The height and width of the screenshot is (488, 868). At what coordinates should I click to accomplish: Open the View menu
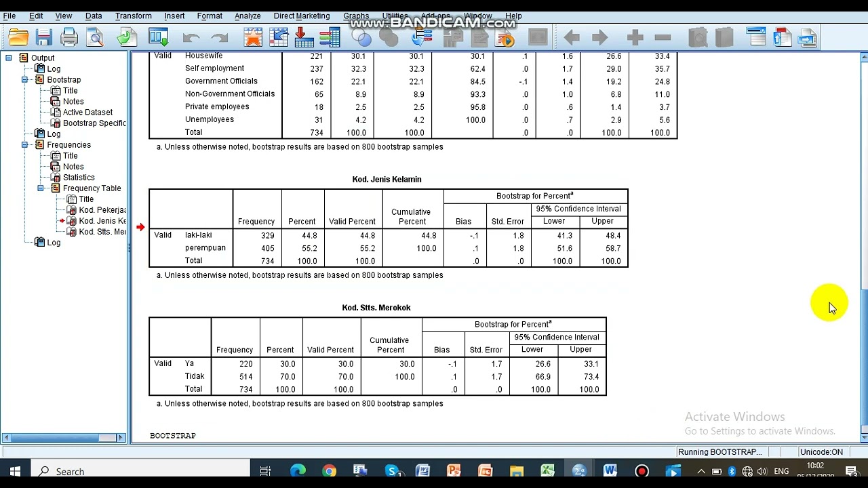[64, 16]
